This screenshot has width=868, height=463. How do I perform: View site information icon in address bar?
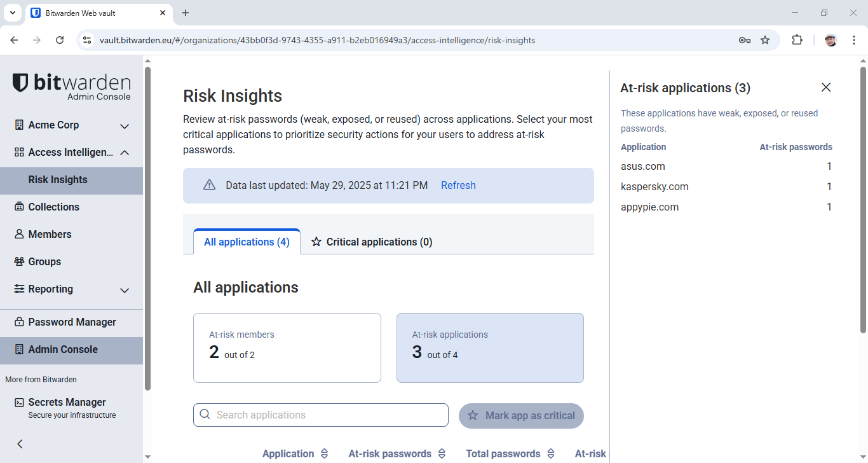pos(87,40)
